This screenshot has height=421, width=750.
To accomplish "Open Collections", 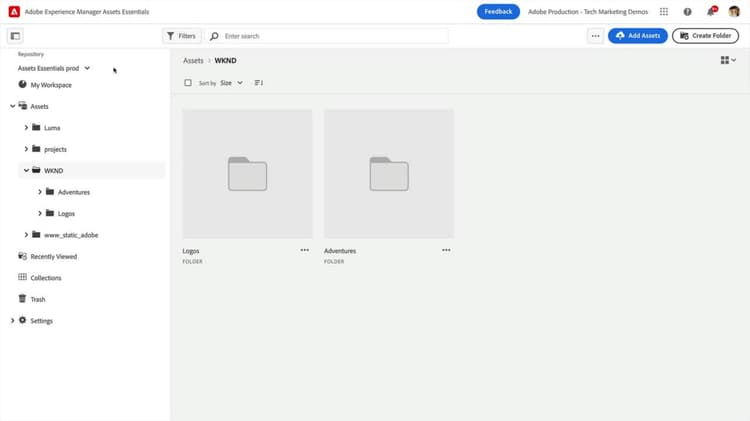I will [x=46, y=278].
